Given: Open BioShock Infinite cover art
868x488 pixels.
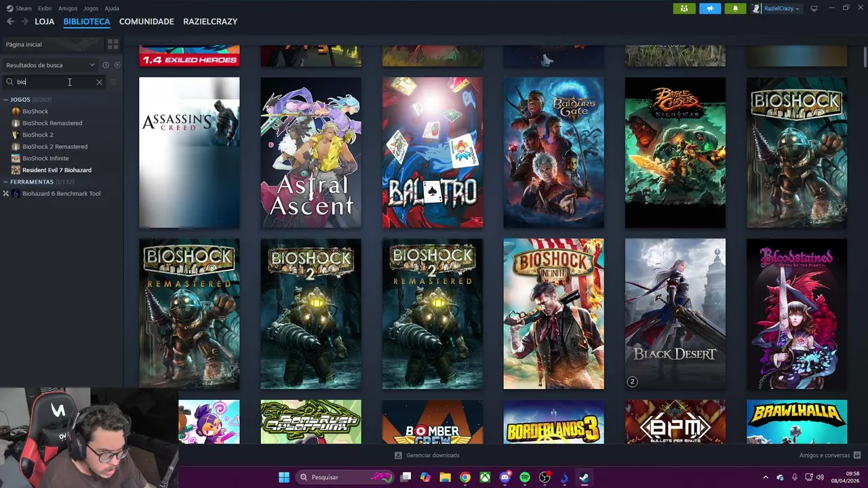Looking at the screenshot, I should pyautogui.click(x=553, y=314).
